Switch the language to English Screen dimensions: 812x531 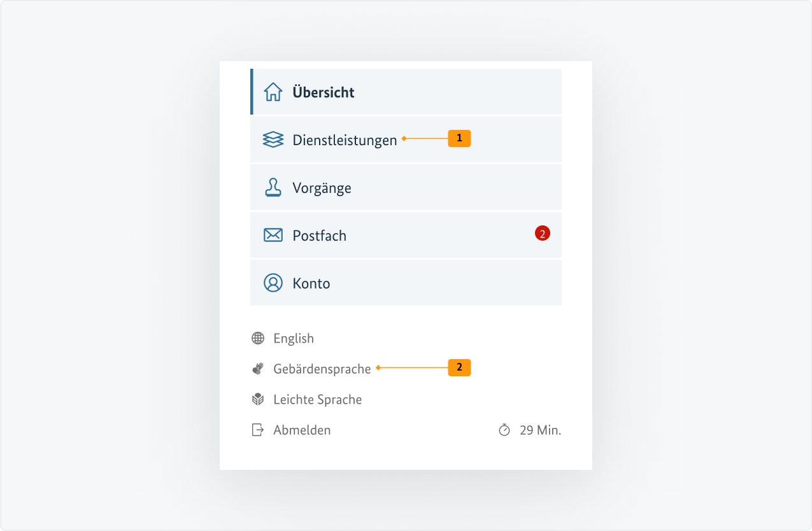(293, 338)
